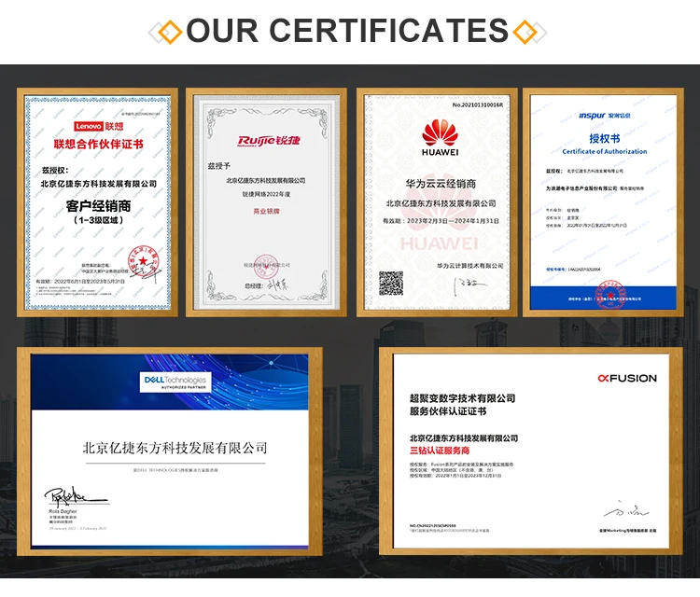This screenshot has height=597, width=700.
Task: Click the '授权书' title on Inspur certificate
Action: [605, 138]
